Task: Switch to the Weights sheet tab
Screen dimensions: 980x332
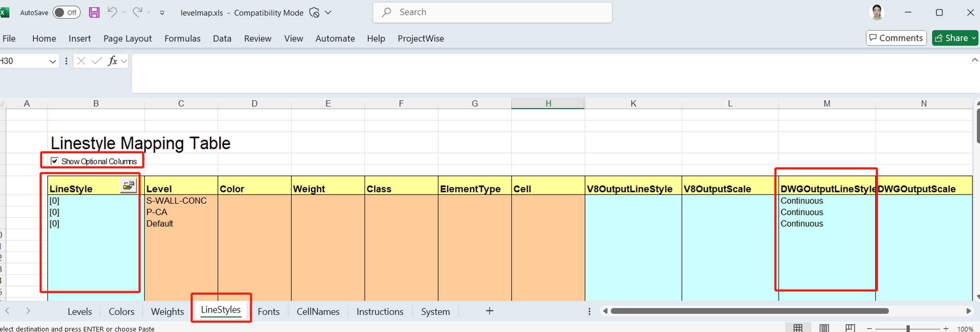Action: 167,311
